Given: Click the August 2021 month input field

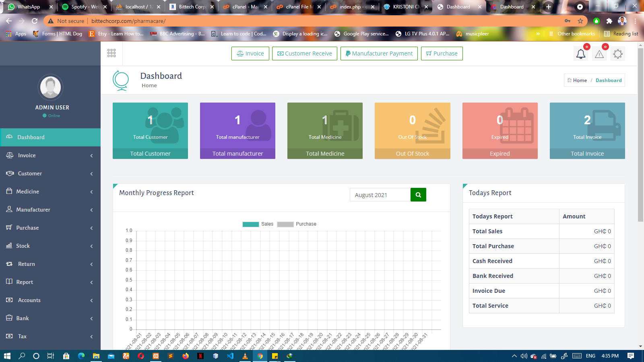Looking at the screenshot, I should point(380,195).
